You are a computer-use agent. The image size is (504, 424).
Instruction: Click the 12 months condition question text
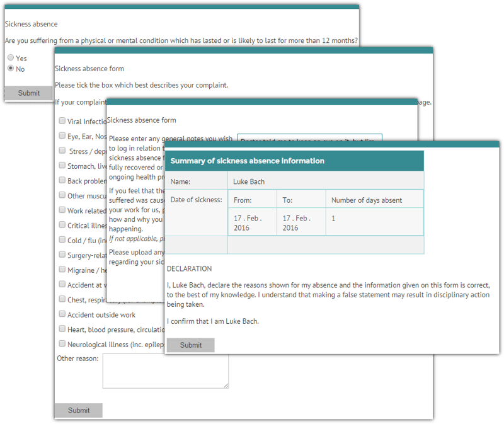pos(181,40)
